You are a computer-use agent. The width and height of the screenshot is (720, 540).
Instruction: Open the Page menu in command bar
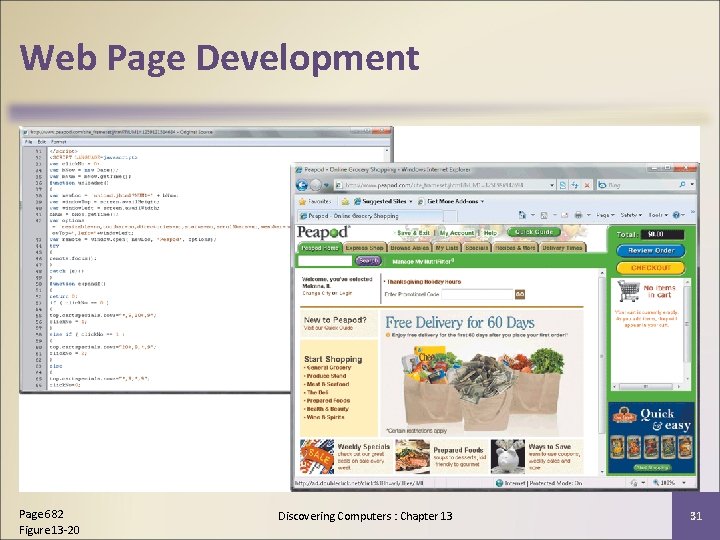605,215
